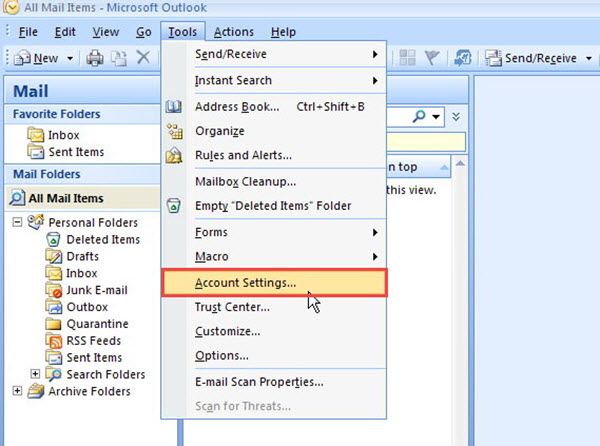Select Rules and Alerts menu entry
The image size is (600, 446).
tap(243, 155)
